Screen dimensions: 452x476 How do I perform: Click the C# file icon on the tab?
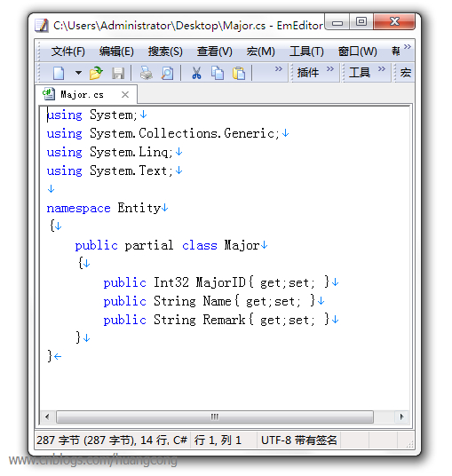pos(49,94)
